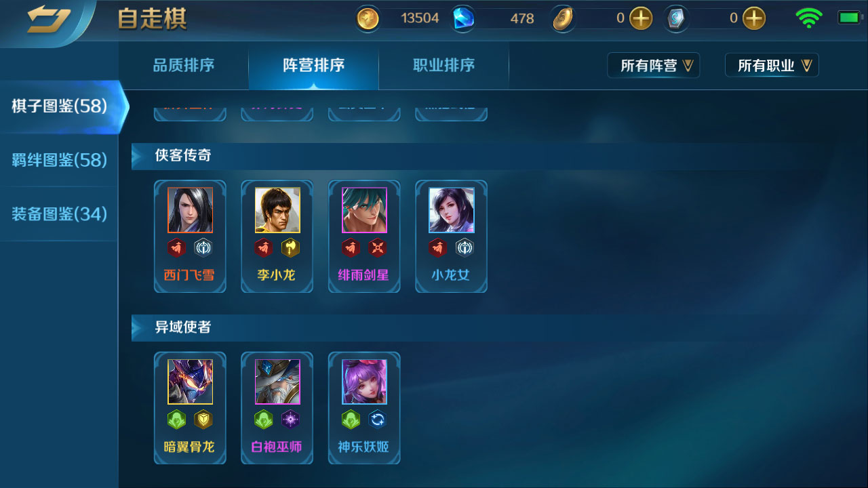Image resolution: width=868 pixels, height=488 pixels.
Task: Open 装备图鉴(34) in sidebar
Action: (x=60, y=214)
